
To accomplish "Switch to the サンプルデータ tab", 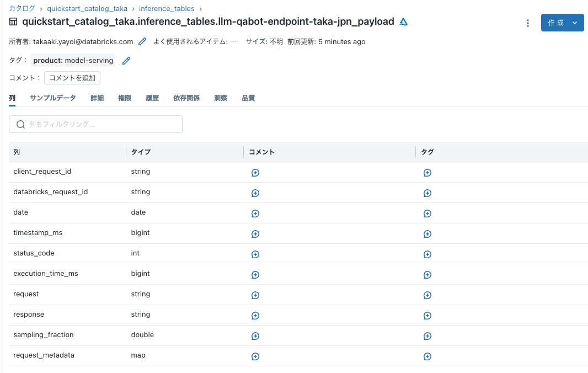I will click(53, 98).
